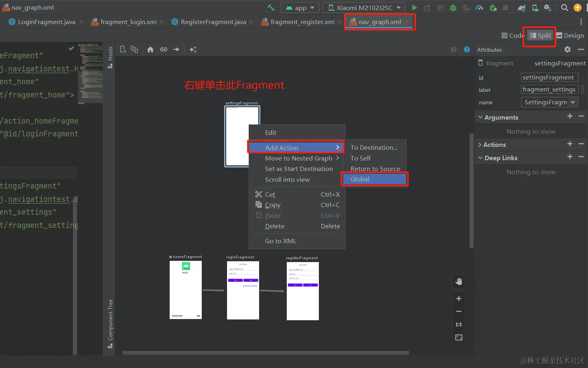Click Go to XML in context menu

pyautogui.click(x=297, y=241)
